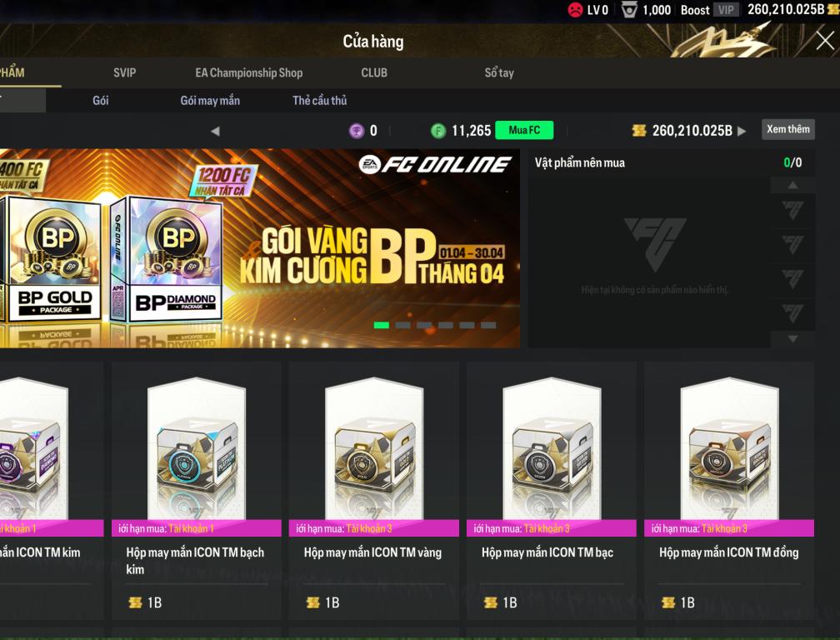840x640 pixels.
Task: Open the Gói may mắn sub-tab
Action: click(210, 101)
